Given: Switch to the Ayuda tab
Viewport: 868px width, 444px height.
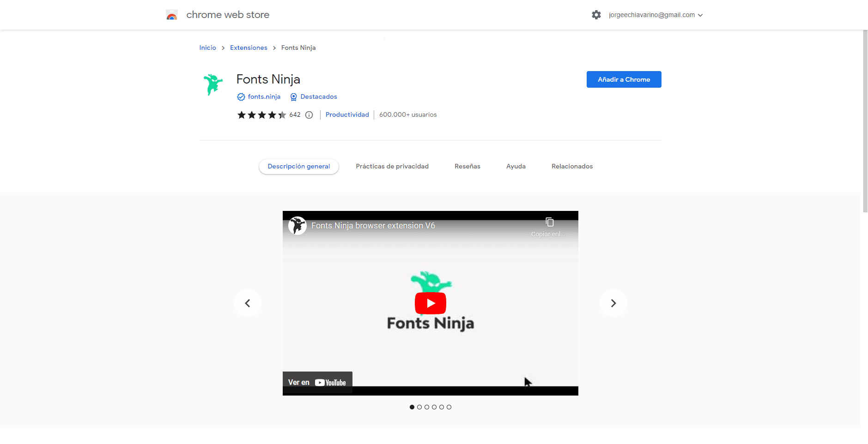Looking at the screenshot, I should (516, 166).
